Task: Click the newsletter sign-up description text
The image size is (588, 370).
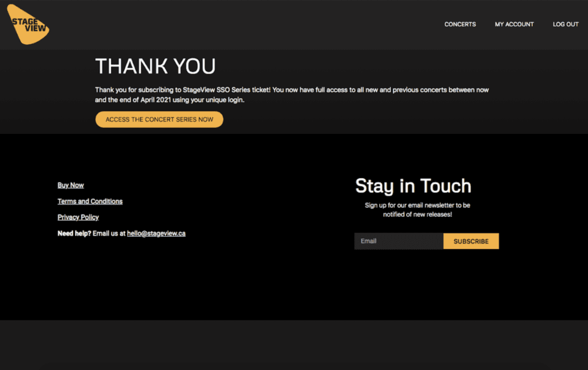Action: click(417, 210)
